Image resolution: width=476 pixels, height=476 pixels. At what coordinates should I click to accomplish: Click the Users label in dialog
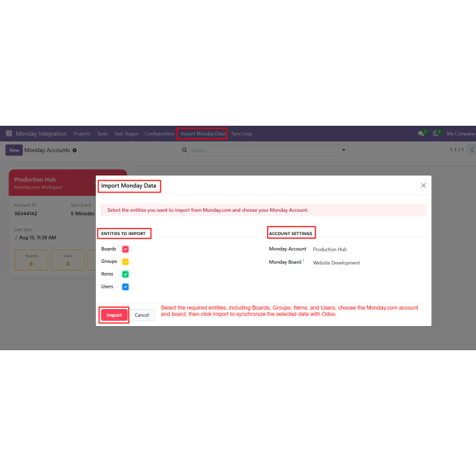coord(107,286)
